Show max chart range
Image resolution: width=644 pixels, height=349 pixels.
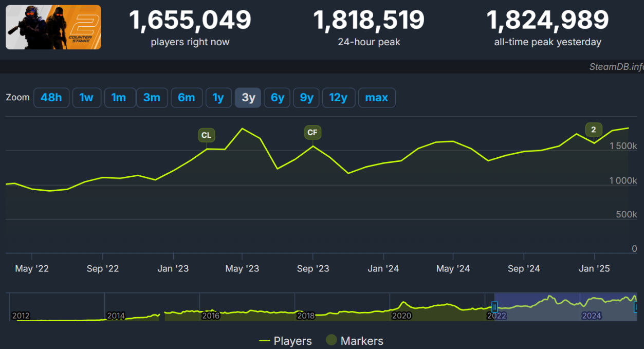click(x=377, y=98)
